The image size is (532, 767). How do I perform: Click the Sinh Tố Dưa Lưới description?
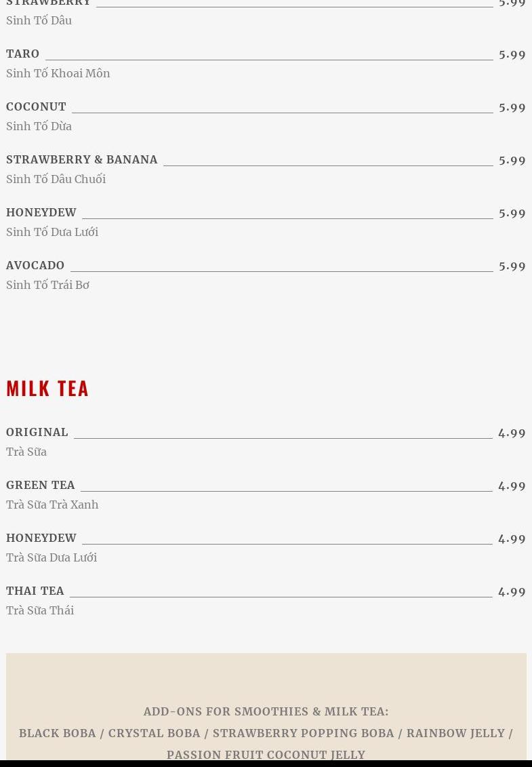[x=52, y=232]
